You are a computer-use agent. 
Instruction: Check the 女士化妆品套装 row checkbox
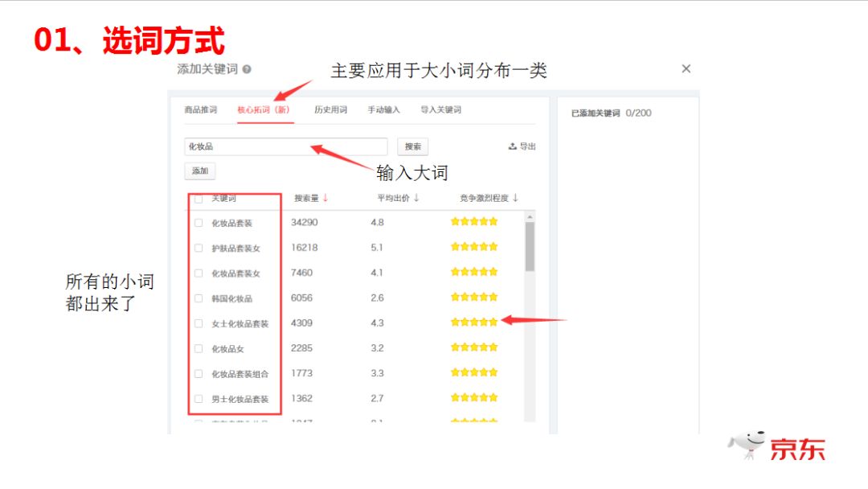[199, 323]
